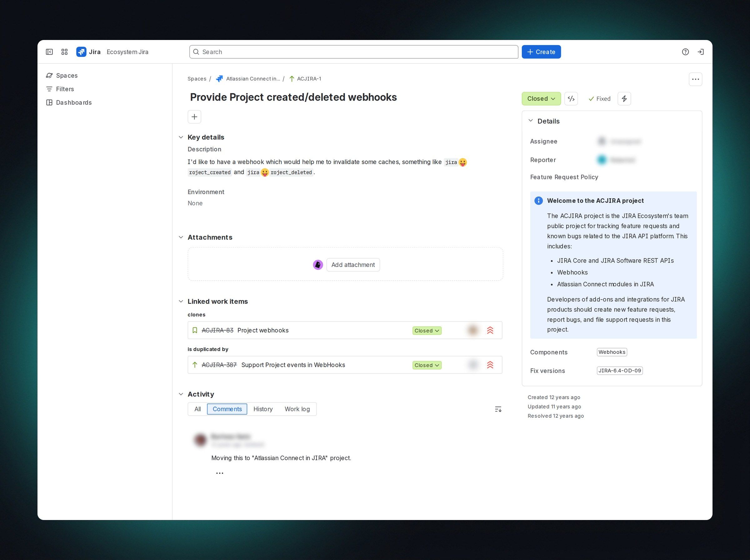Collapse the Activity section

point(181,394)
